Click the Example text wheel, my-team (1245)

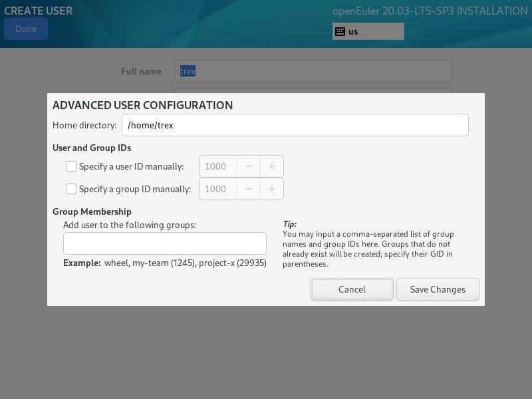coord(150,263)
